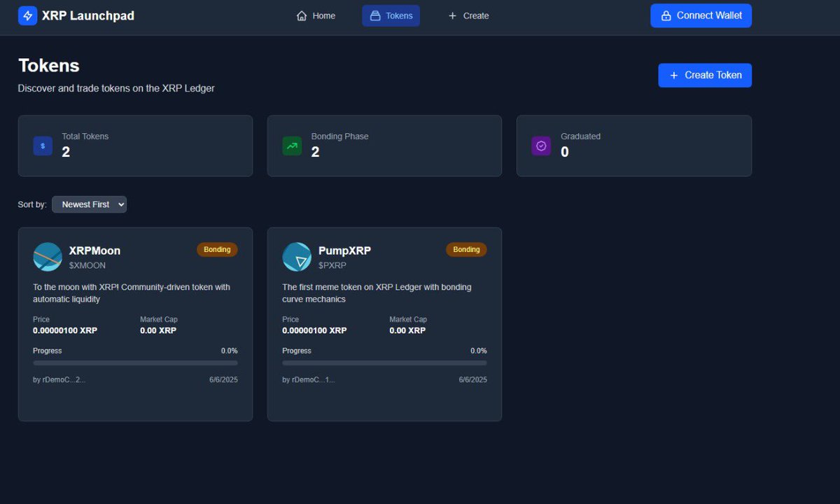Click the Create Token button
The width and height of the screenshot is (840, 504).
(x=705, y=75)
